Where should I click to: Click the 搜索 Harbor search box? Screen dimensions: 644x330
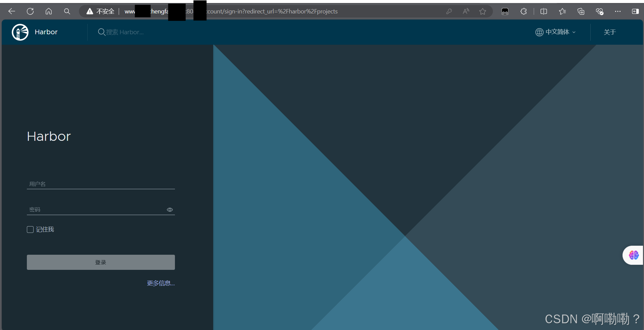coord(125,32)
